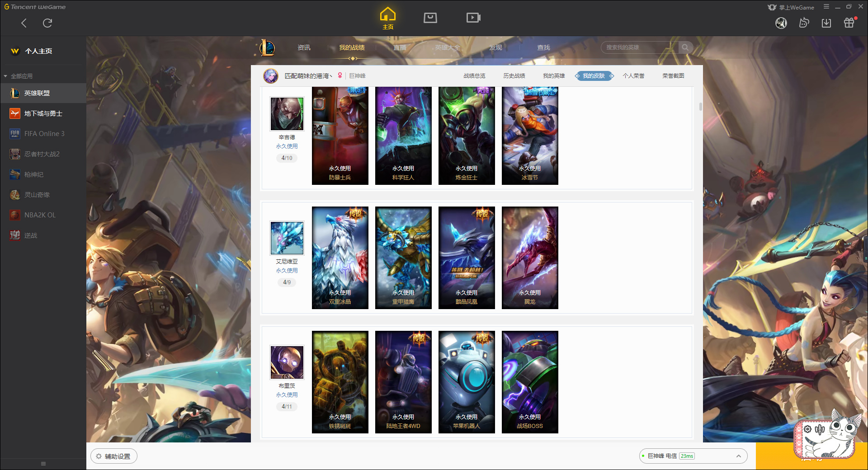Image resolution: width=868 pixels, height=470 pixels.
Task: Open the 历史战绩 sub-tab
Action: [514, 76]
